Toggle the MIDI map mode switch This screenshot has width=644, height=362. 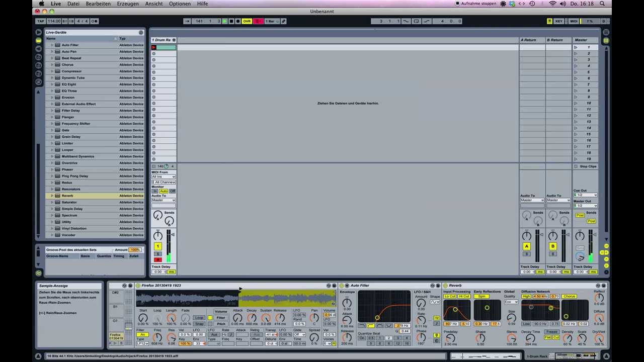(x=574, y=21)
